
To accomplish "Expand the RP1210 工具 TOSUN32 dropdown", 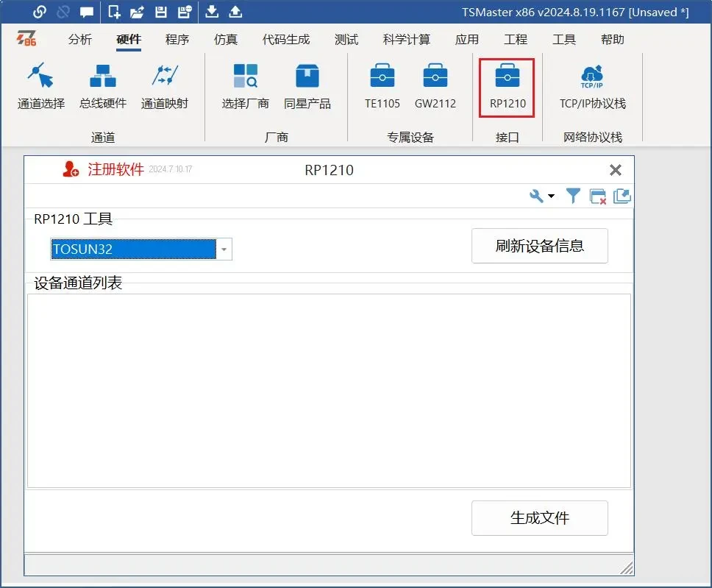I will (224, 249).
